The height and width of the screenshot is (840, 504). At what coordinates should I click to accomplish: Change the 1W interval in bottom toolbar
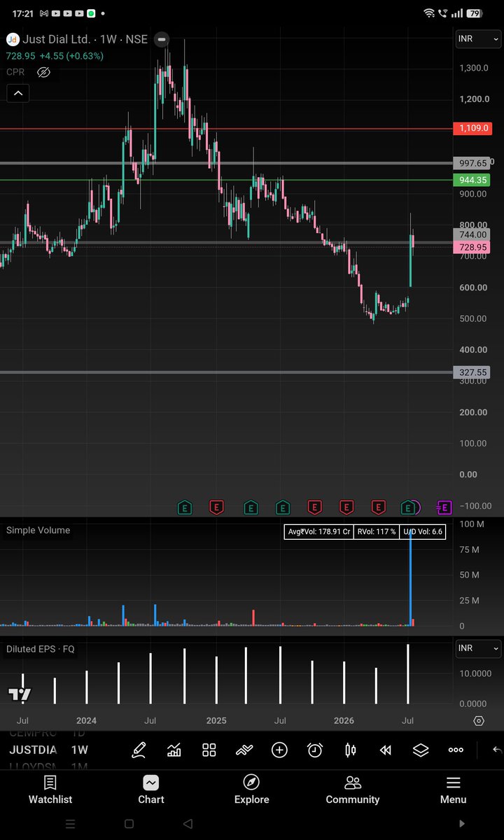tap(79, 750)
